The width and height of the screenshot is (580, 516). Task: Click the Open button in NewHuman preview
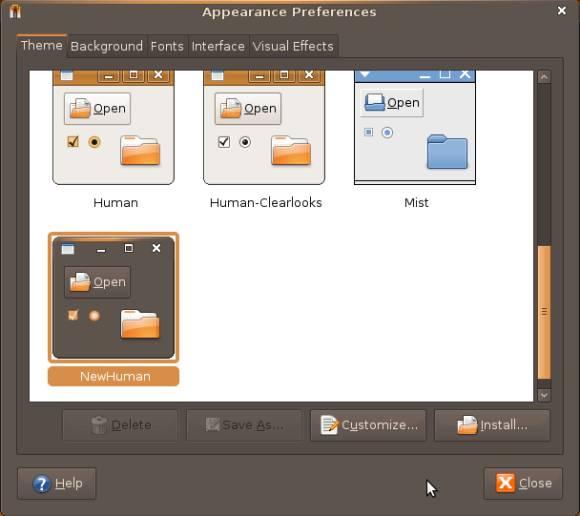[97, 282]
